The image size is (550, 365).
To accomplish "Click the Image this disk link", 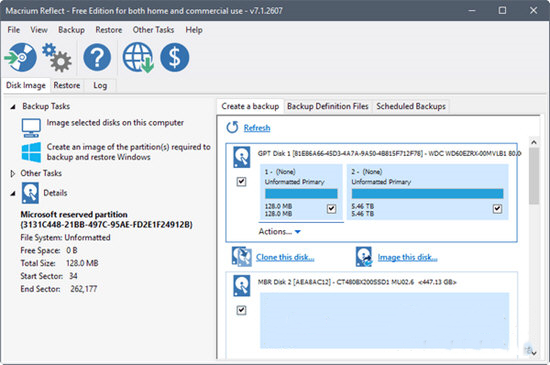I will [407, 257].
